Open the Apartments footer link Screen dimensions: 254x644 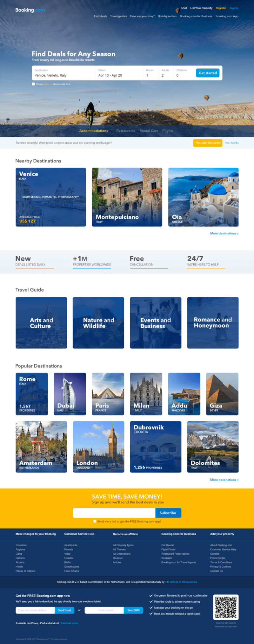(x=71, y=545)
